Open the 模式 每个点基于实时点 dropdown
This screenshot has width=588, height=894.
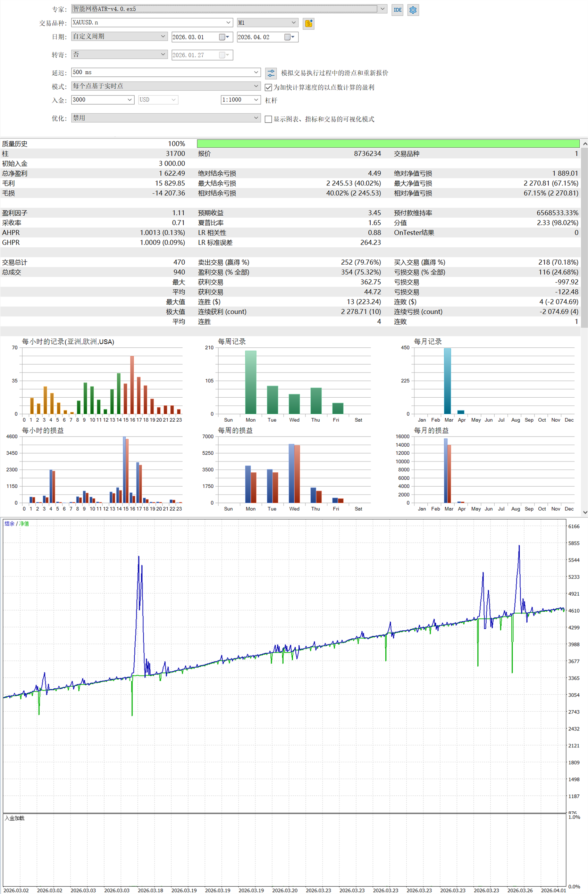(x=256, y=86)
